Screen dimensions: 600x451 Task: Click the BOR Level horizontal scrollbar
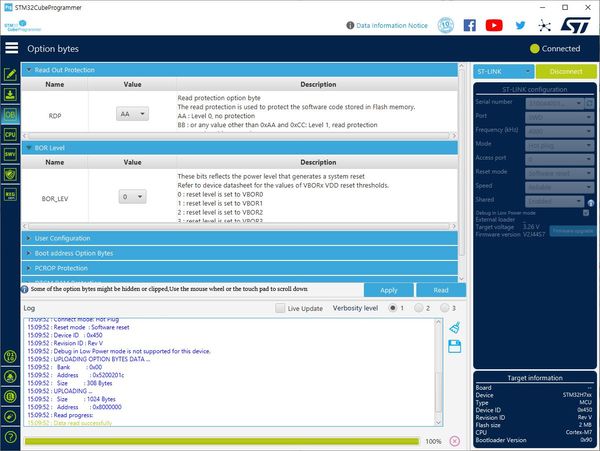pyautogui.click(x=240, y=226)
